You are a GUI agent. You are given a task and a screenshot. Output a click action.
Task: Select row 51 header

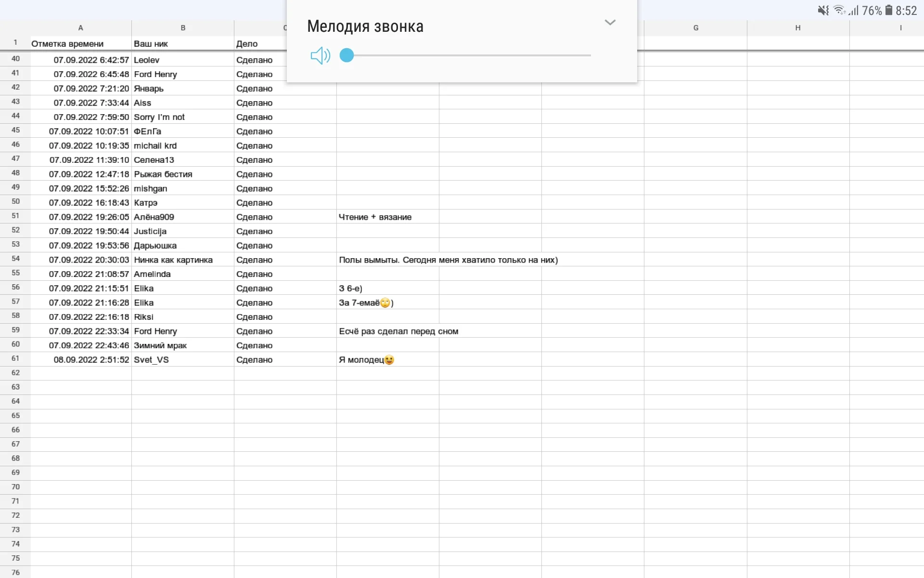pyautogui.click(x=15, y=216)
